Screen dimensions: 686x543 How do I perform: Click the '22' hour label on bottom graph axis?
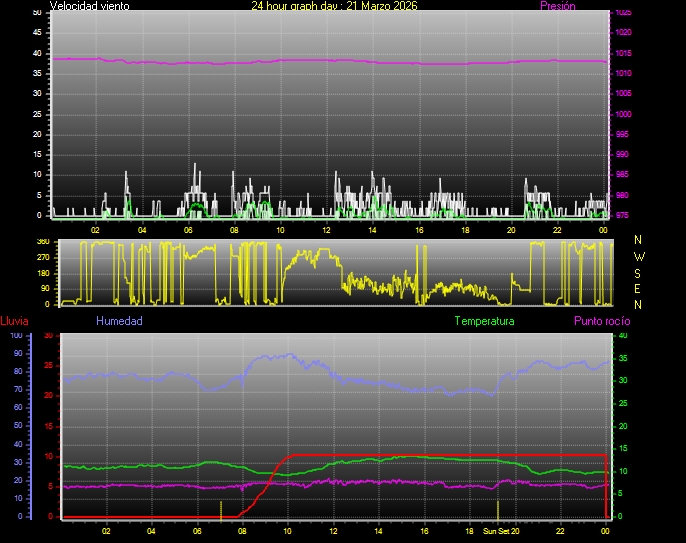coord(561,532)
